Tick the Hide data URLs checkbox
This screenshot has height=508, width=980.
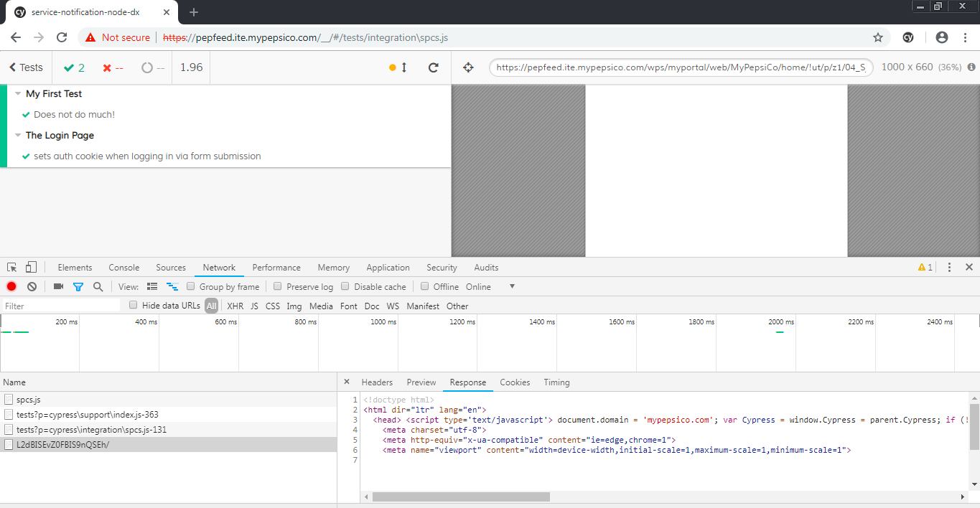134,306
